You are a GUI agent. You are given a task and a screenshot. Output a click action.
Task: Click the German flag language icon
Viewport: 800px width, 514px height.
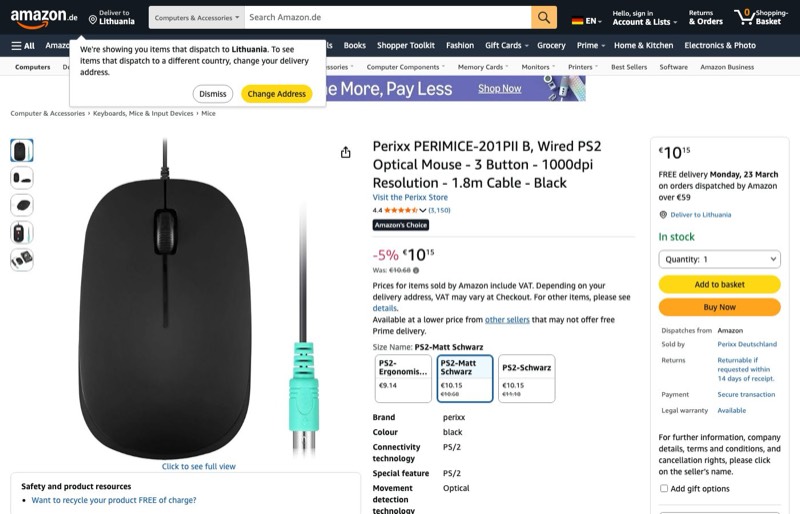coord(577,21)
